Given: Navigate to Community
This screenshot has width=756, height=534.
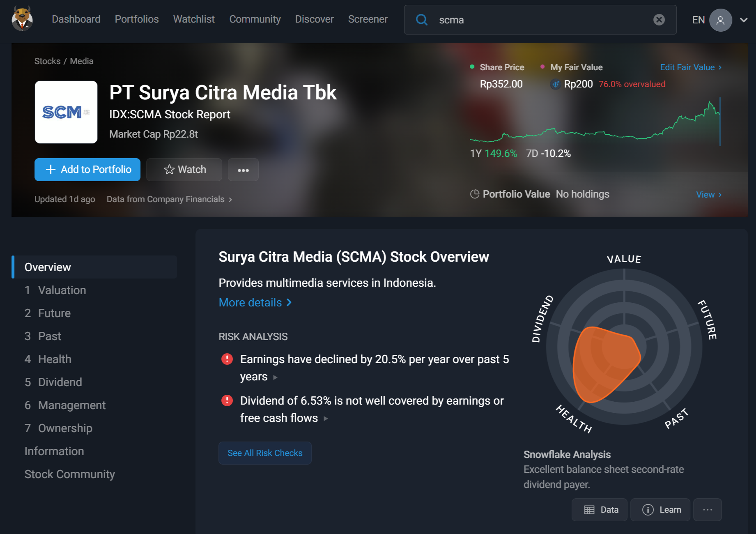Looking at the screenshot, I should 255,19.
